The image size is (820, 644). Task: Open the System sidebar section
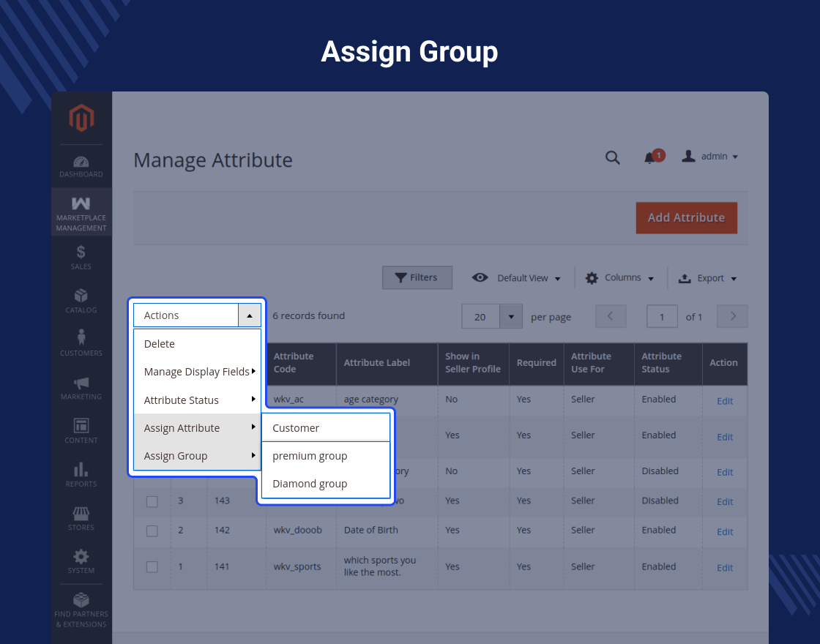(81, 561)
